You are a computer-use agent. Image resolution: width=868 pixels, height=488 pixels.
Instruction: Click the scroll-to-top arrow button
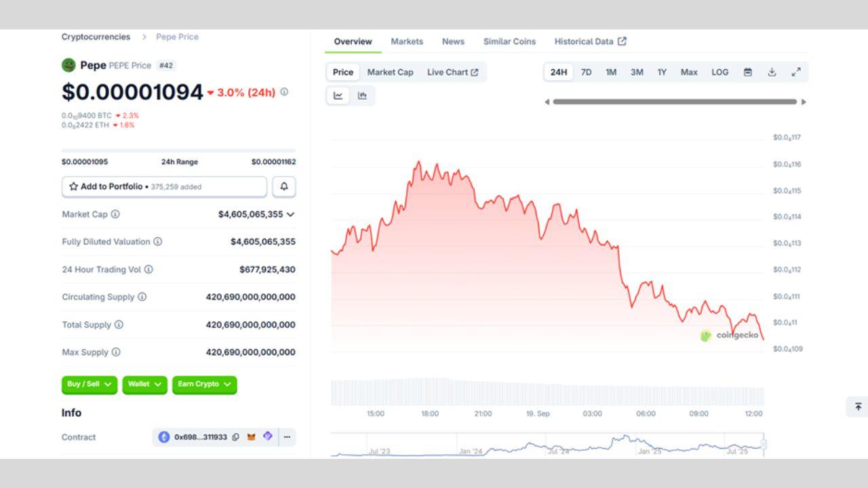coord(858,407)
